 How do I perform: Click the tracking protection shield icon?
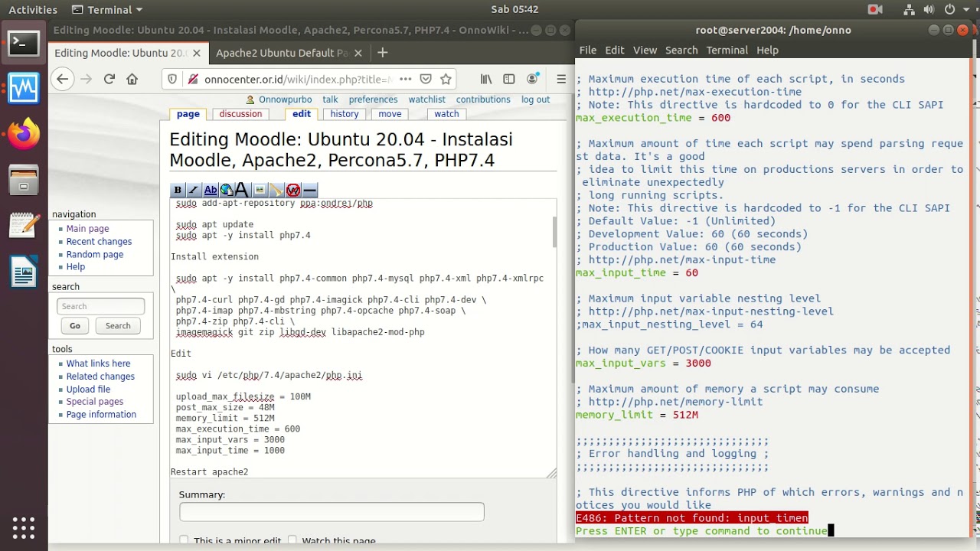(172, 79)
